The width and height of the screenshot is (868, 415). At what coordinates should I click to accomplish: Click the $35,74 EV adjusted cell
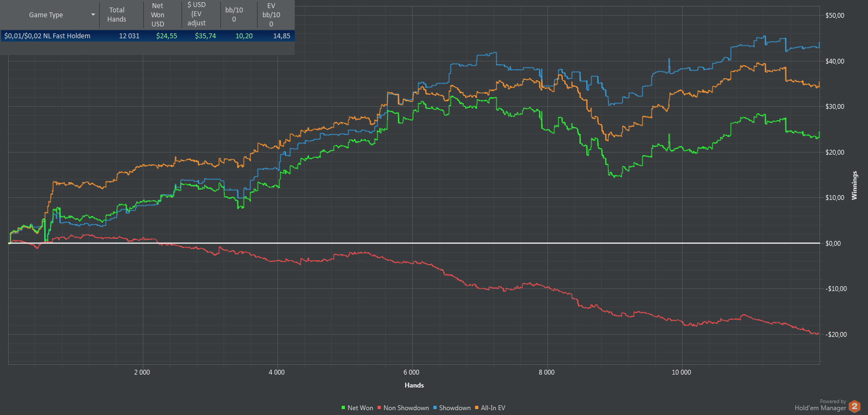tap(205, 36)
